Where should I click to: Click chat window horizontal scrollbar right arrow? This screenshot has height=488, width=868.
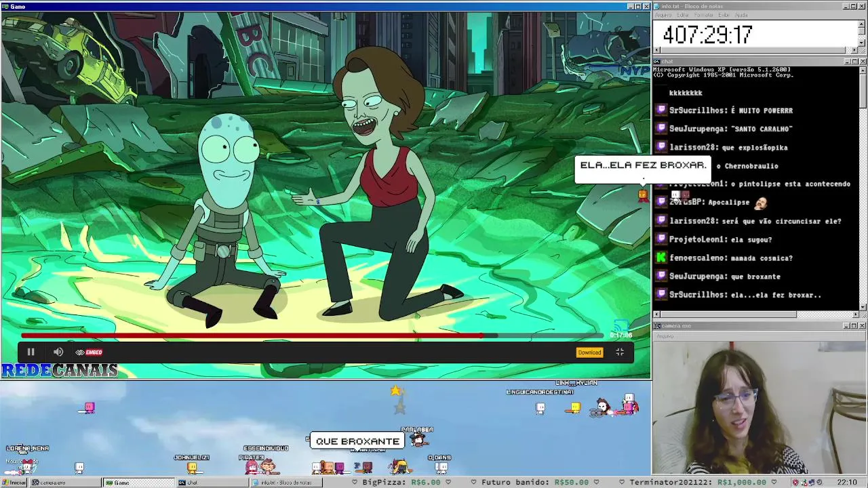click(854, 314)
